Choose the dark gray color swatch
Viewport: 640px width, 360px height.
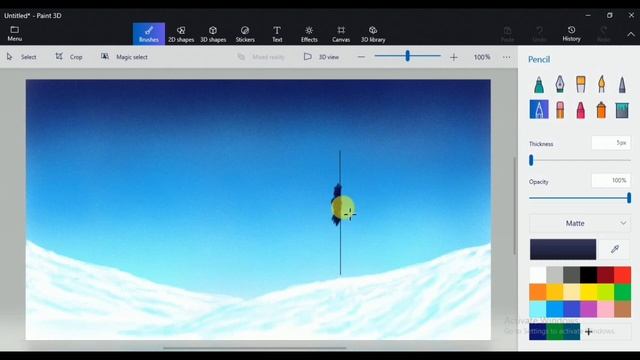point(571,275)
